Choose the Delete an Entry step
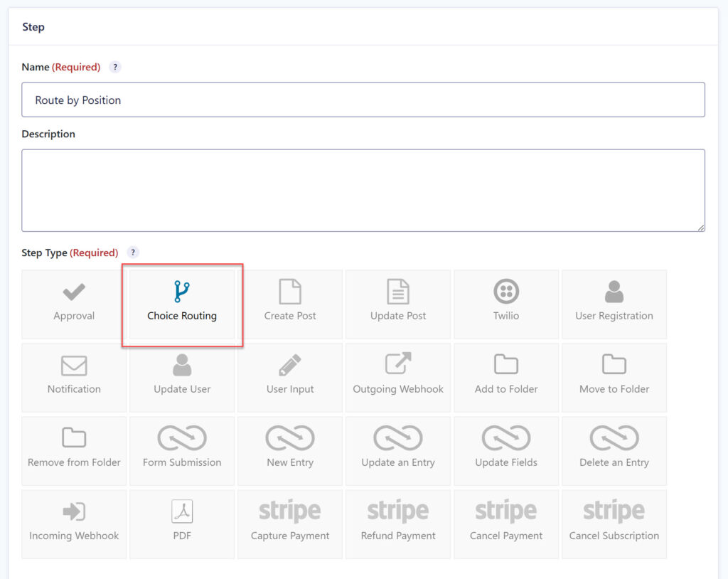 click(x=614, y=451)
